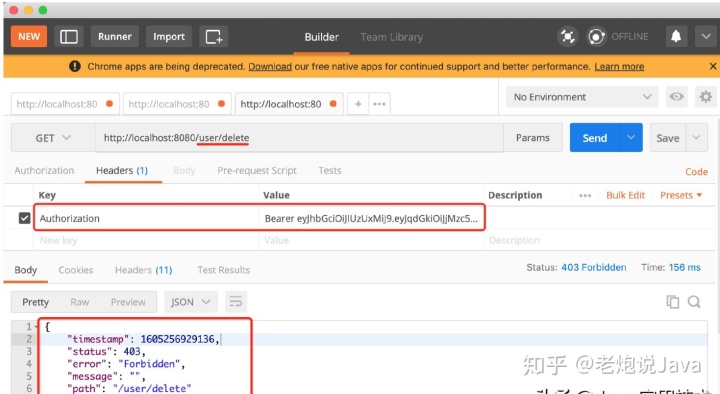The image size is (720, 394).
Task: Open the request Headers (1) tab
Action: (122, 170)
